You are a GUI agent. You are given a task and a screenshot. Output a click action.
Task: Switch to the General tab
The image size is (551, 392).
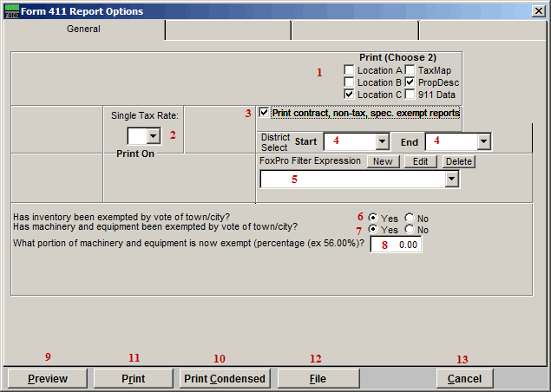tap(84, 29)
